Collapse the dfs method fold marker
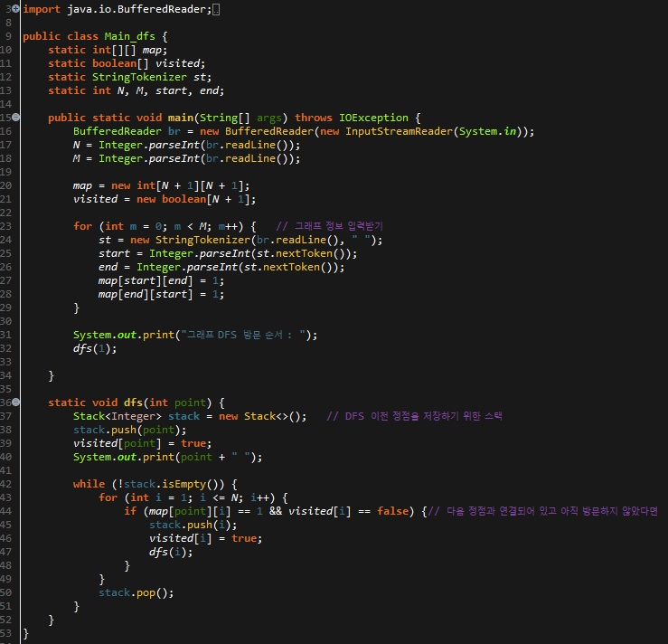 point(15,402)
